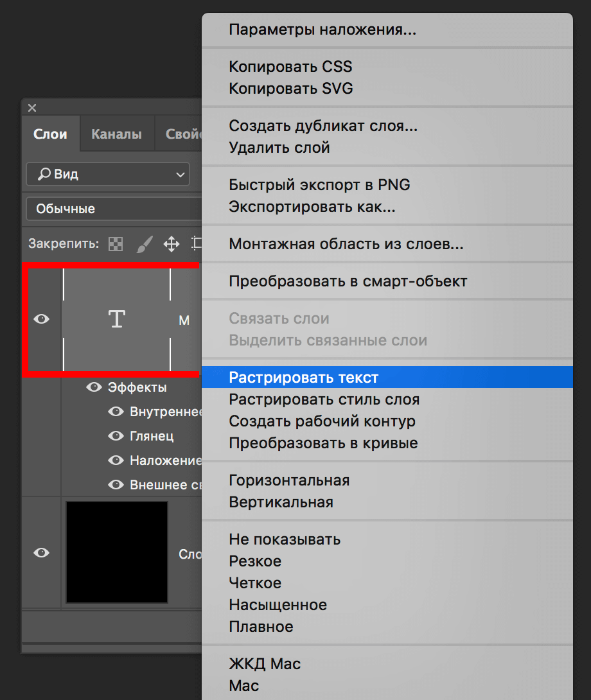Toggle the Внутреннее effect eye icon
591x700 pixels.
pos(116,412)
